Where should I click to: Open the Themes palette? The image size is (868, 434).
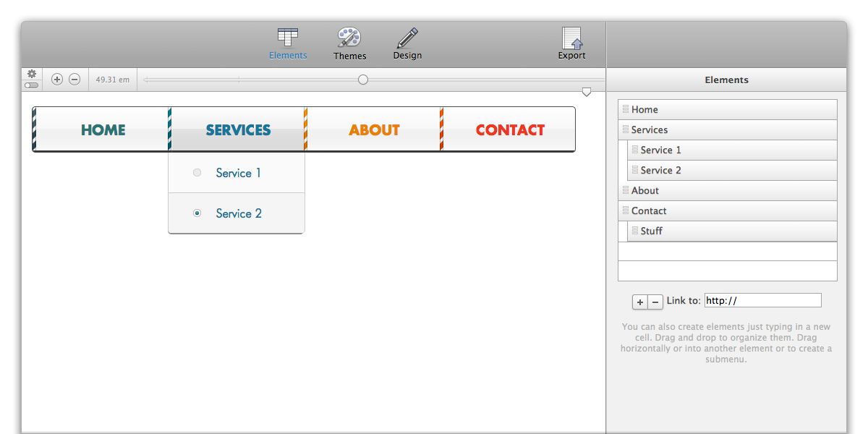click(349, 44)
